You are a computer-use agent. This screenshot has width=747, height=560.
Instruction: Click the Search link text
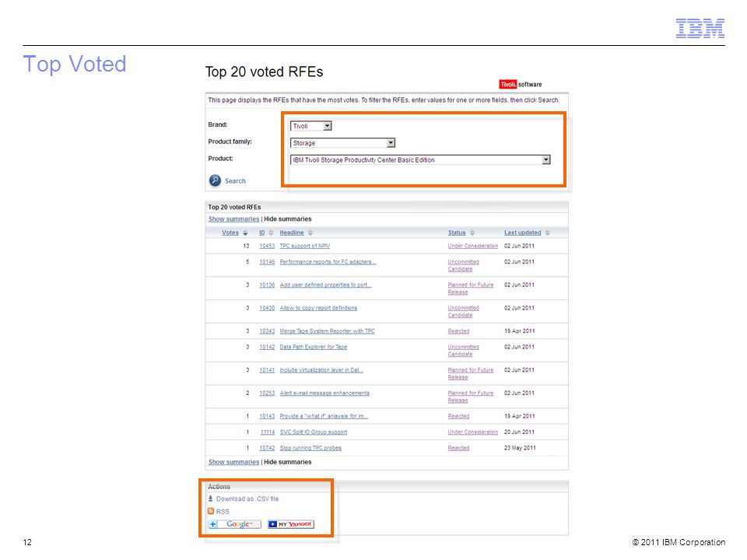[x=235, y=181]
